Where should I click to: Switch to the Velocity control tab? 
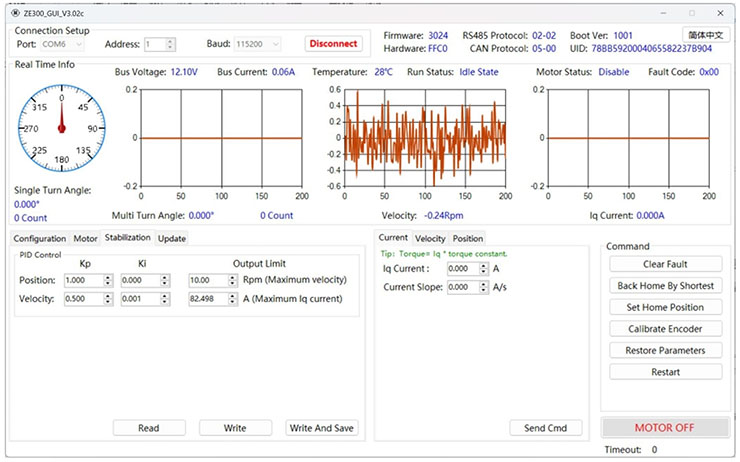tap(430, 239)
